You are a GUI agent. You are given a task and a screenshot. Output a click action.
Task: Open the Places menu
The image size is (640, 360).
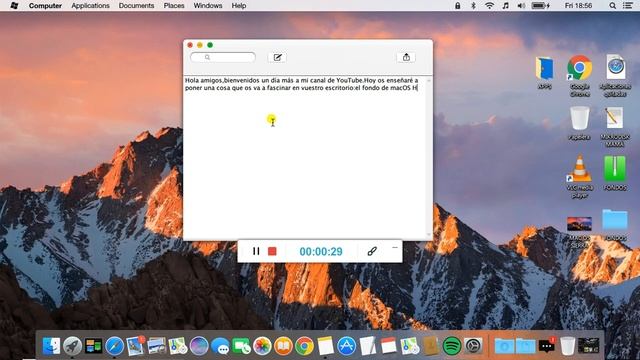pos(174,6)
